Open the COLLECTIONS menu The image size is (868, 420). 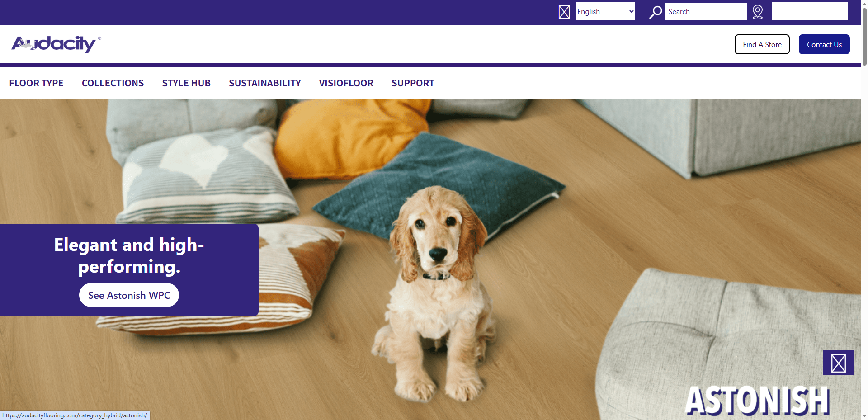click(x=113, y=83)
